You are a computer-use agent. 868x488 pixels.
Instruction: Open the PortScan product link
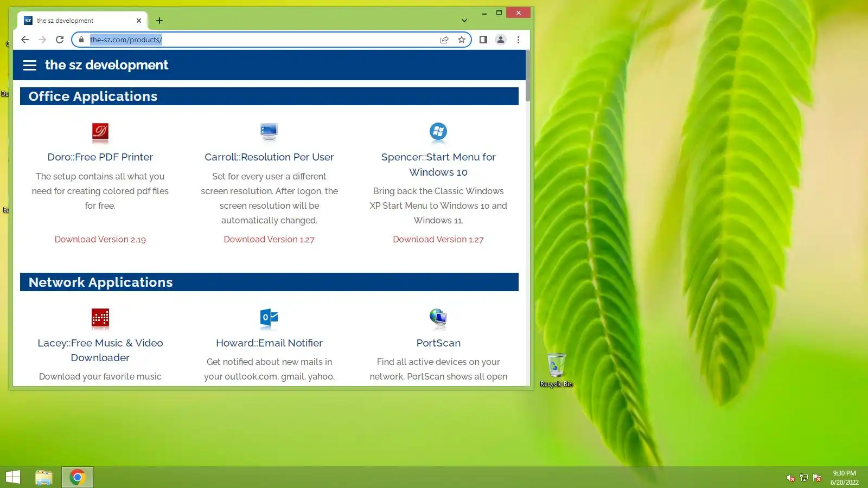[x=438, y=343]
